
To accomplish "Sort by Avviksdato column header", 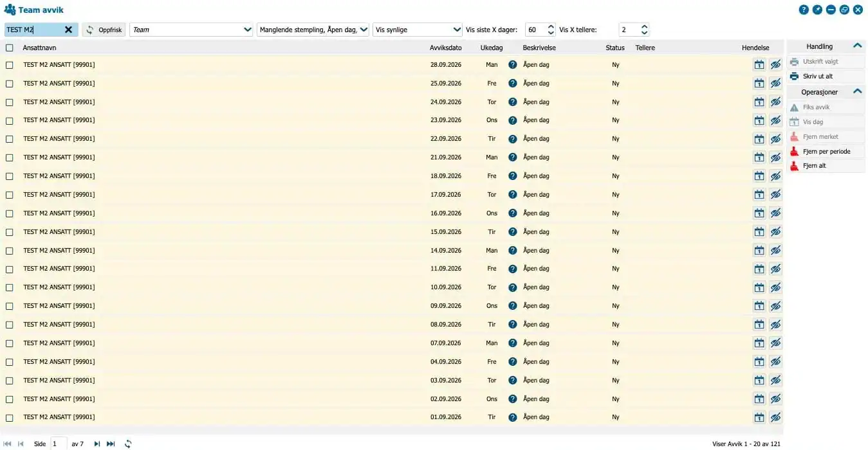I will pos(446,48).
